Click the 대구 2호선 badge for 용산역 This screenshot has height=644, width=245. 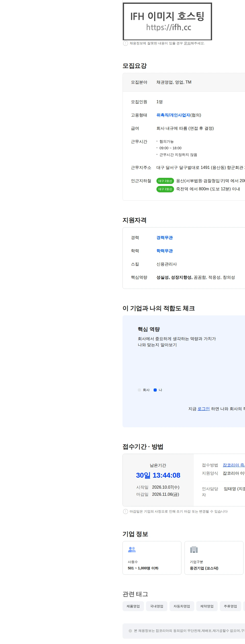165,181
